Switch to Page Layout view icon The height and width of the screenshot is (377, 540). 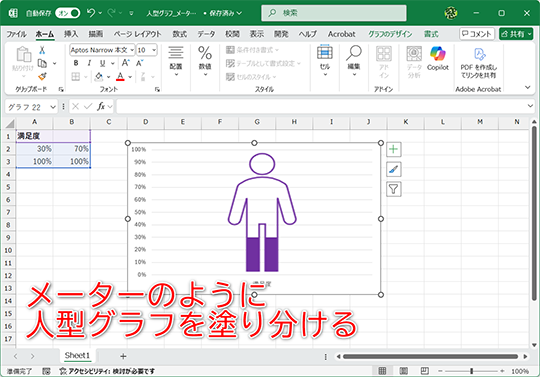pos(403,371)
